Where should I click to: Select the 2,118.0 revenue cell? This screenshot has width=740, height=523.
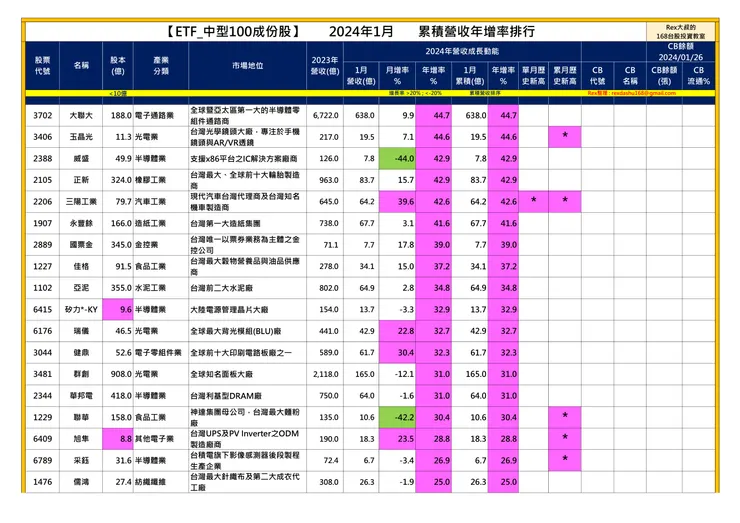coord(325,374)
